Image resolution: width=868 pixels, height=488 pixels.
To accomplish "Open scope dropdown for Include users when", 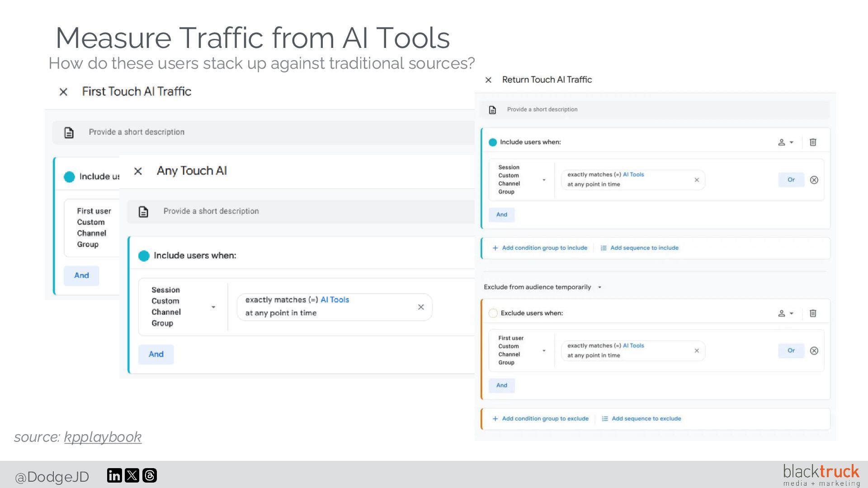I will point(786,142).
